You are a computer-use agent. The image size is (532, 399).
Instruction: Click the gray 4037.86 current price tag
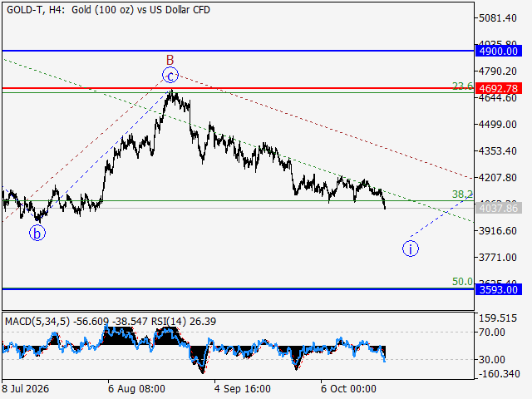(x=499, y=208)
